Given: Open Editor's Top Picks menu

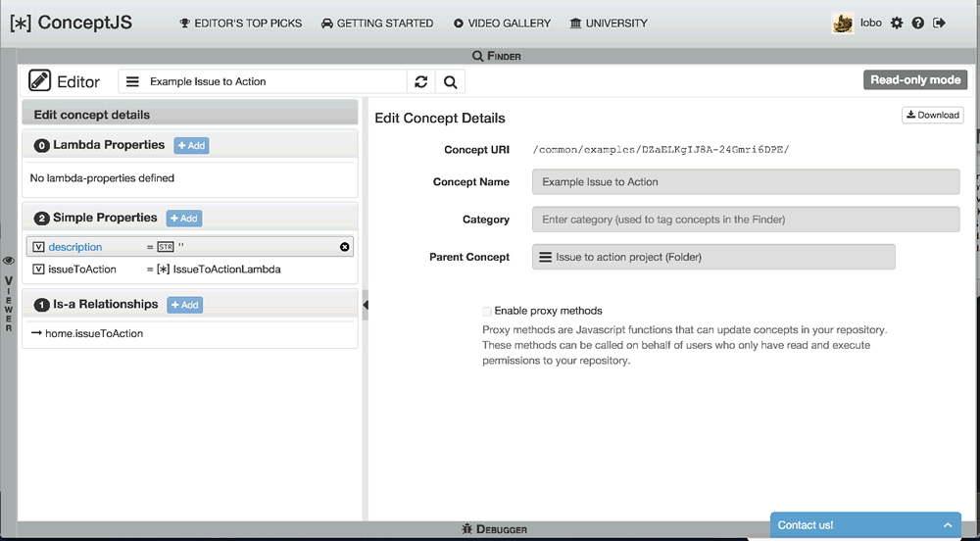Looking at the screenshot, I should (x=241, y=24).
